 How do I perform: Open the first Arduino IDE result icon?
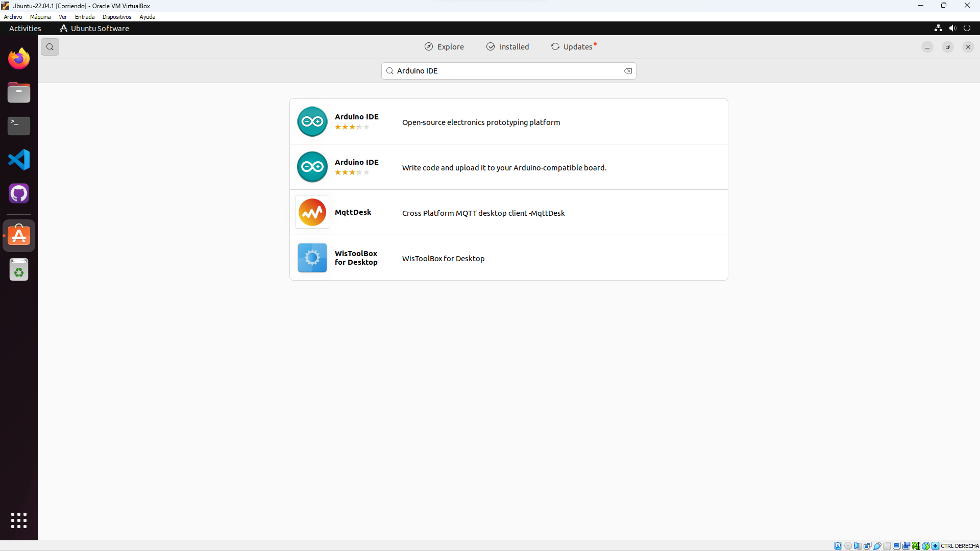(x=312, y=121)
